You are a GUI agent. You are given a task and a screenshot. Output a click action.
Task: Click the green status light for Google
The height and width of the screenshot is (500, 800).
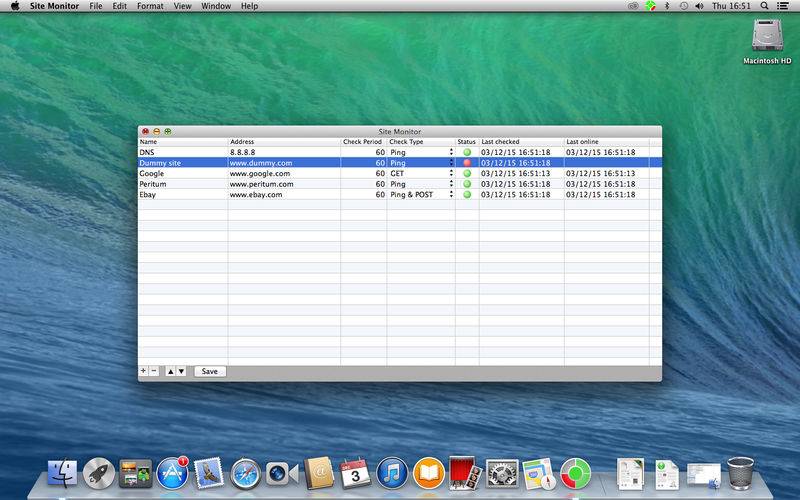click(x=467, y=173)
